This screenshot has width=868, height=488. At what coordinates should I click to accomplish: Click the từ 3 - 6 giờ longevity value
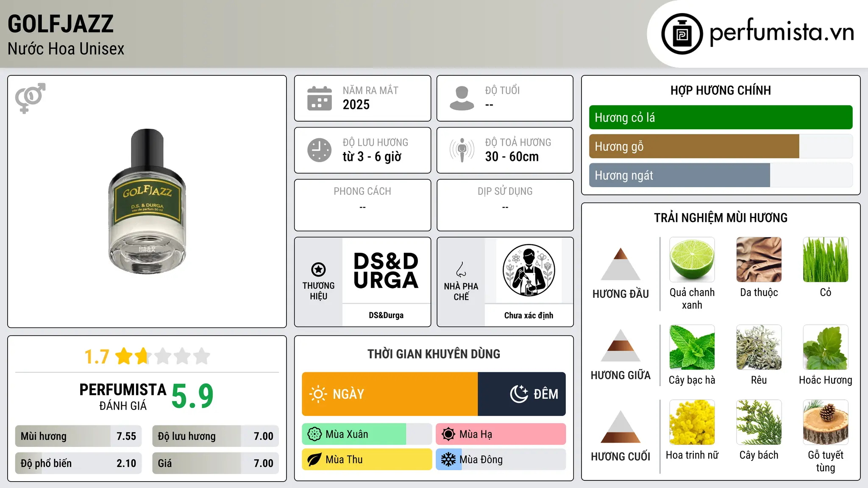372,157
